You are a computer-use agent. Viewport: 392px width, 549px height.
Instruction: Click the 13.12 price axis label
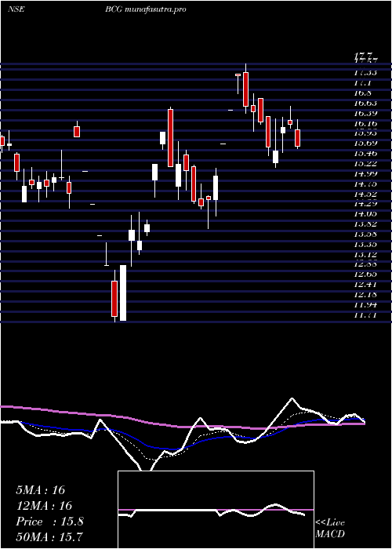point(365,254)
